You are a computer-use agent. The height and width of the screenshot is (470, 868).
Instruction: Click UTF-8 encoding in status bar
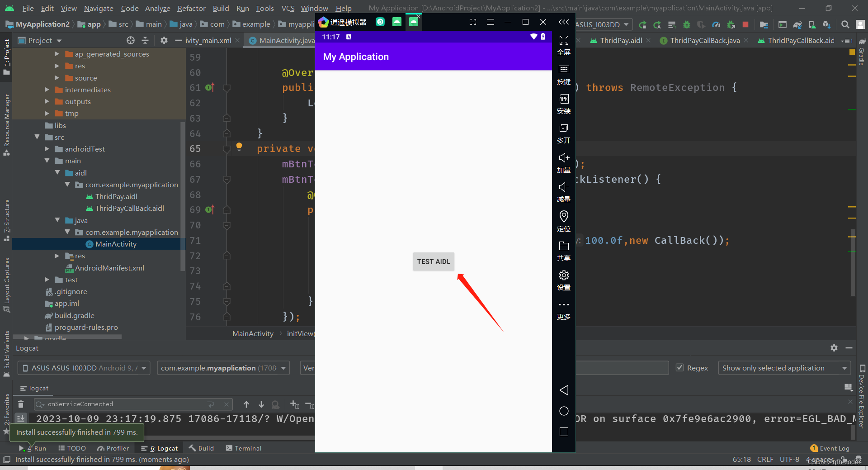pyautogui.click(x=789, y=459)
